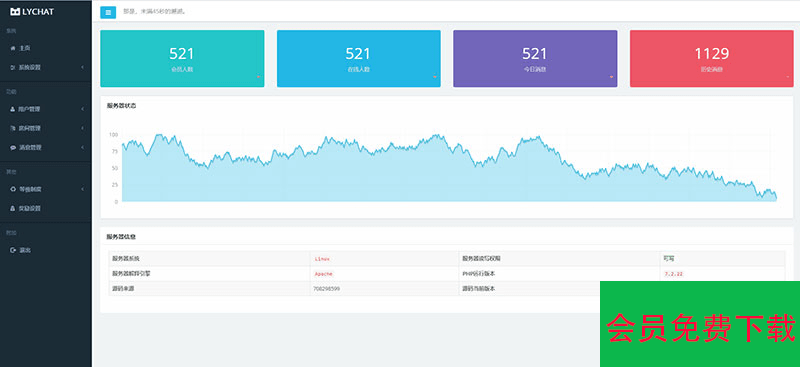The width and height of the screenshot is (800, 367).
Task: Expand the 消息管理 submenu chevron
Action: [x=83, y=148]
